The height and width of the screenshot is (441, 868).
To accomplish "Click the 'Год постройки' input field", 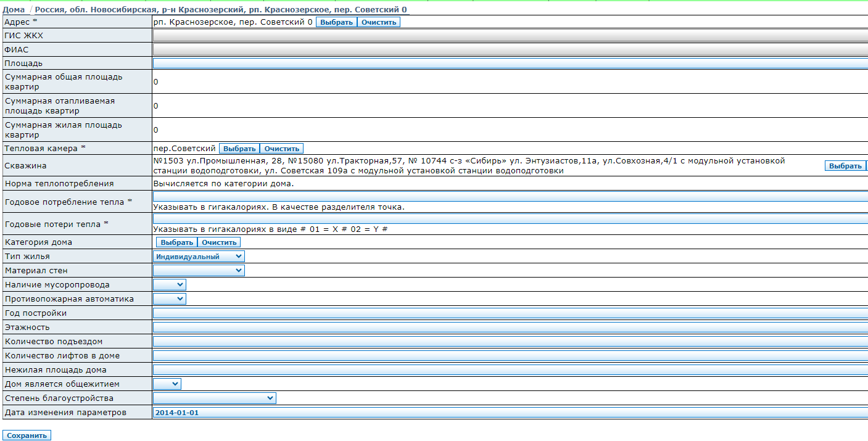I will 510,313.
